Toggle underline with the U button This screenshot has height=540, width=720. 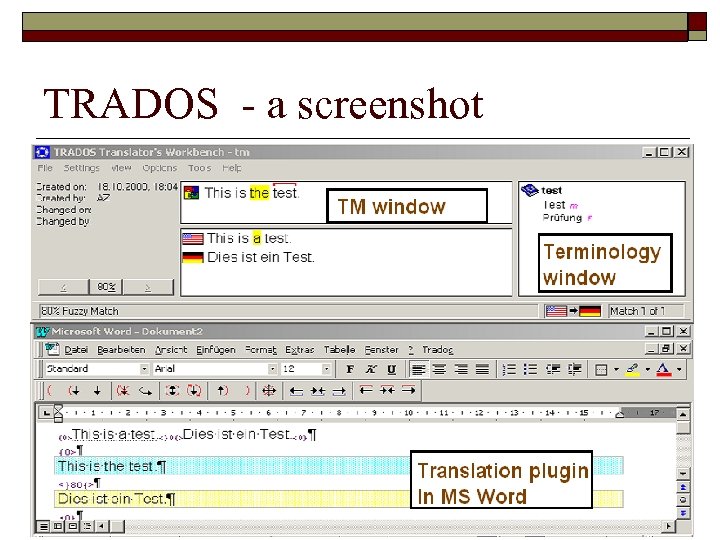coord(391,369)
